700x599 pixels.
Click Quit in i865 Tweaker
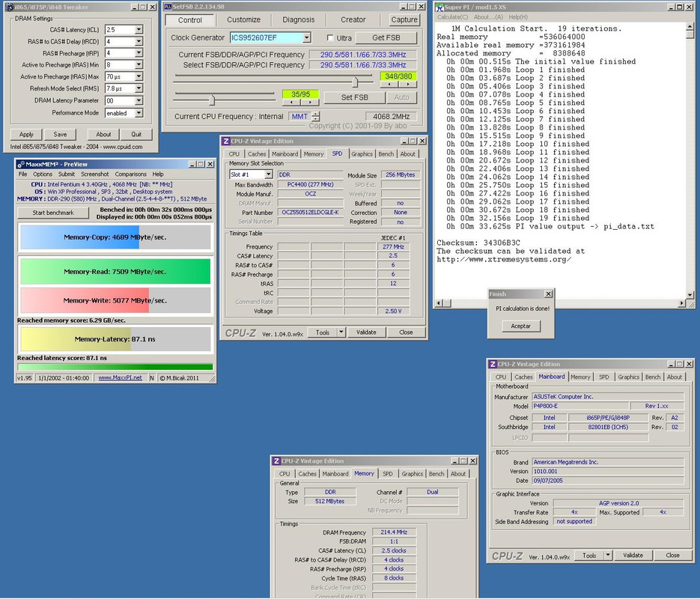point(136,134)
